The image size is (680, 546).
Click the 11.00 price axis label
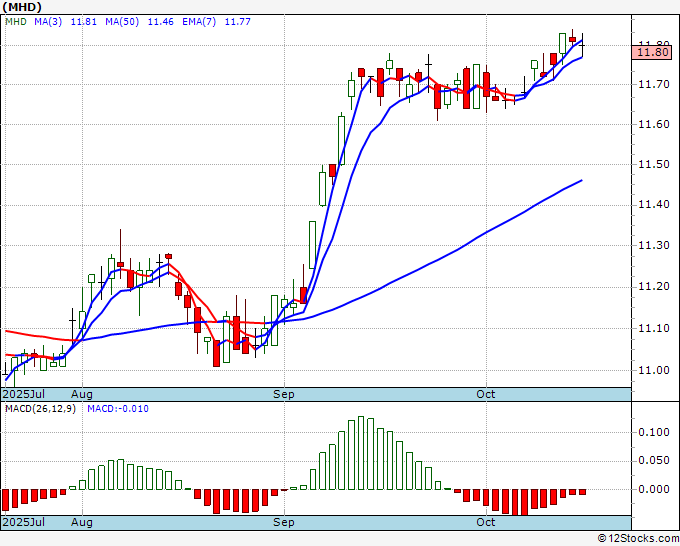pos(654,370)
